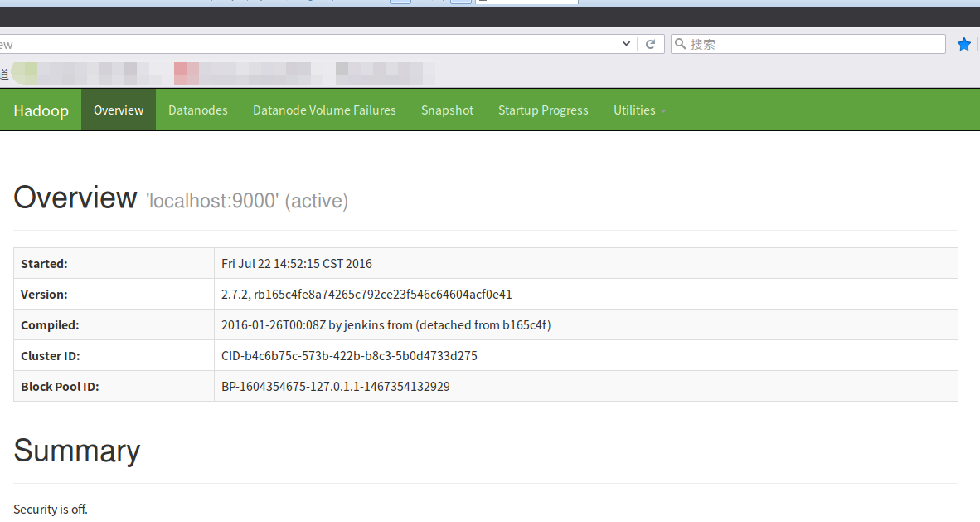980x522 pixels.
Task: Go to the Datanodes tab
Action: point(197,110)
